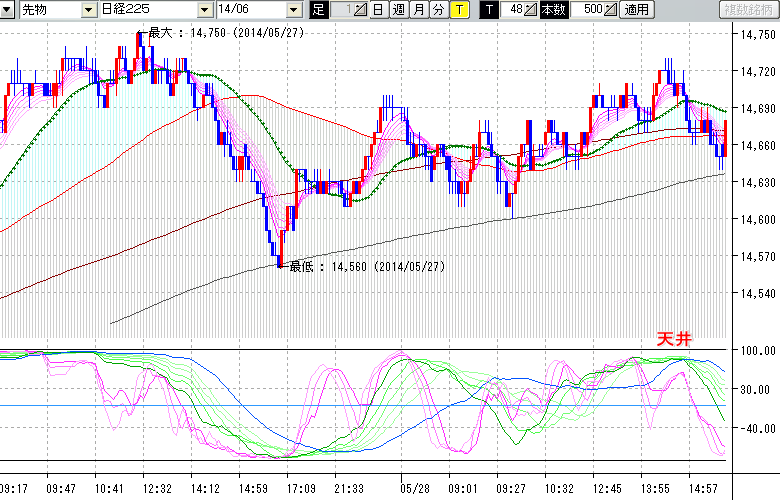Click the 適用 apply button
Screen dimensions: 780x500
coord(636,10)
